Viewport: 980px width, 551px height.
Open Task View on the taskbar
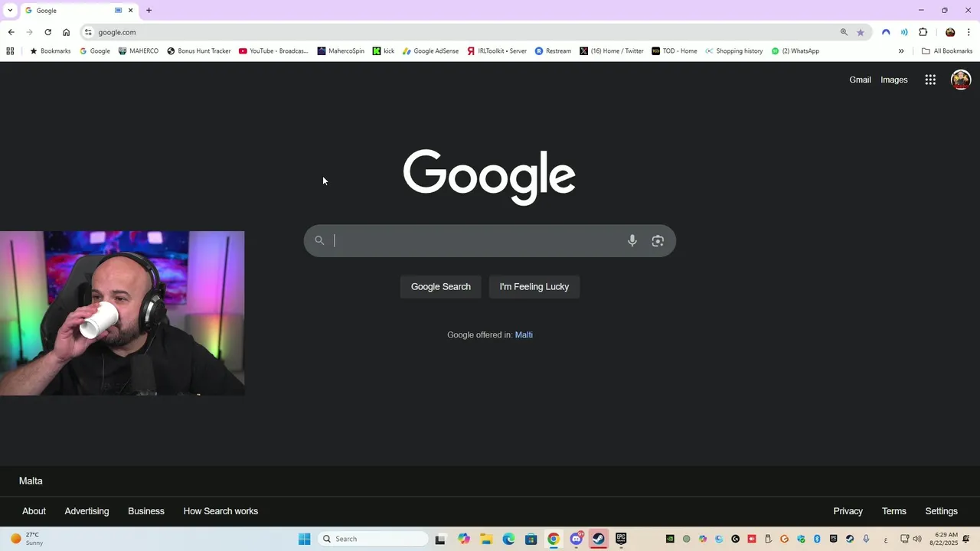click(x=440, y=539)
